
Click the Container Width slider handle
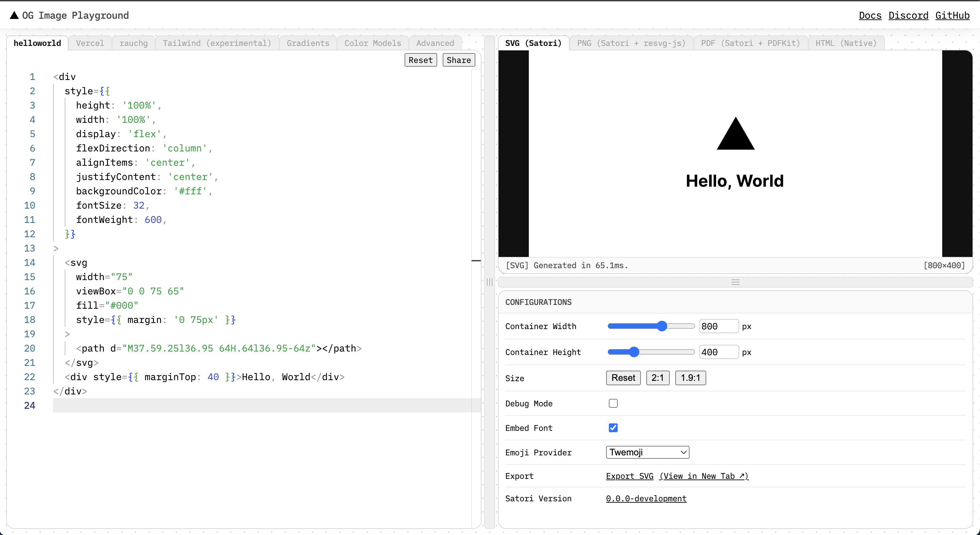click(x=662, y=326)
